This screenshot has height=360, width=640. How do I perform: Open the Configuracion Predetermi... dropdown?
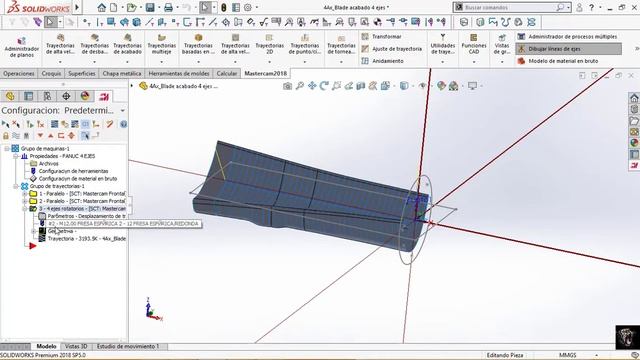click(122, 111)
